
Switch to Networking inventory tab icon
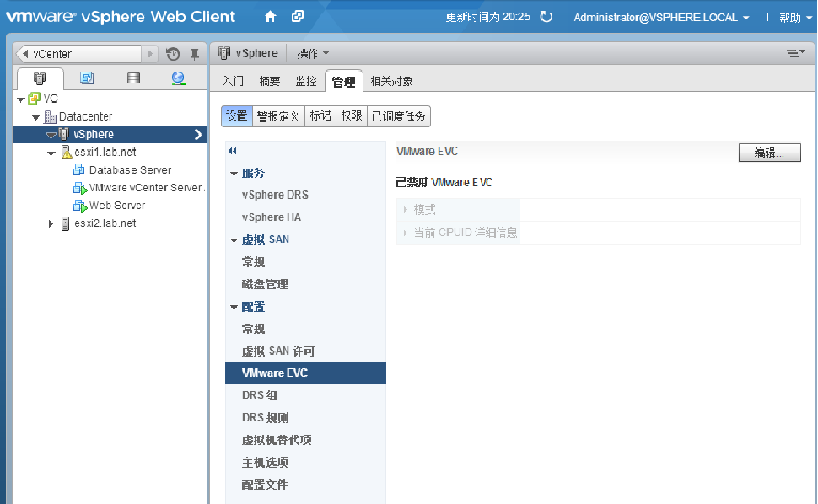click(x=179, y=78)
